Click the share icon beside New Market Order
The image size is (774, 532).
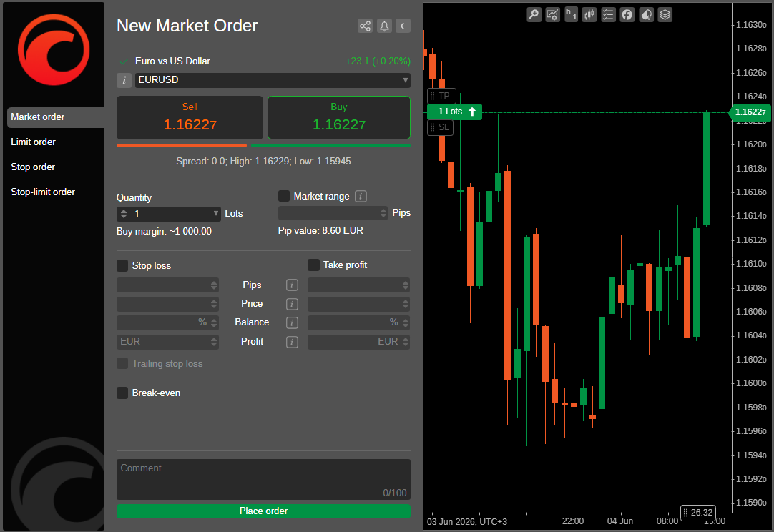366,26
